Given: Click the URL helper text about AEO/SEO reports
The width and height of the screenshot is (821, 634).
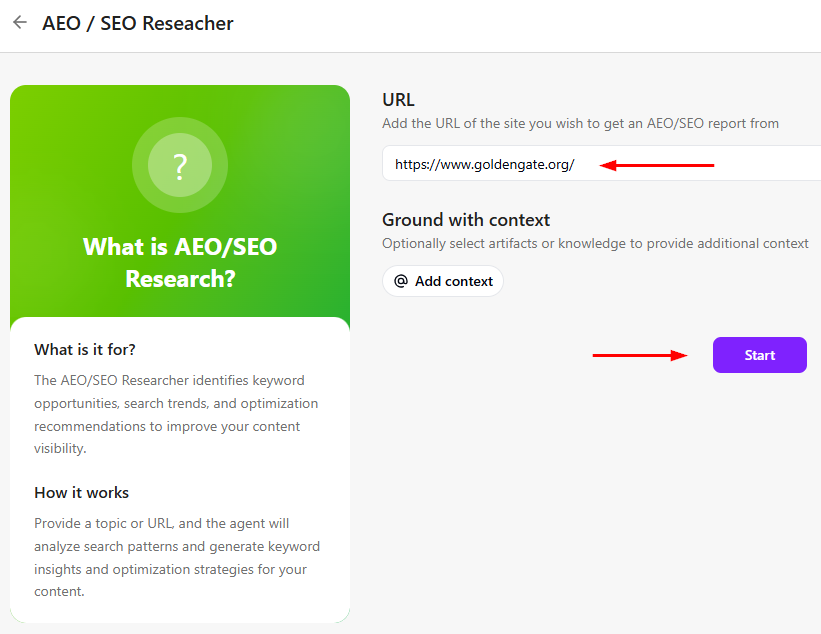Looking at the screenshot, I should pos(579,123).
